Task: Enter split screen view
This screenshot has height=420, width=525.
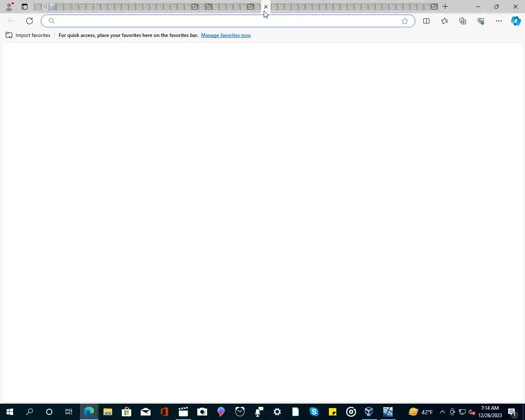Action: [x=426, y=21]
